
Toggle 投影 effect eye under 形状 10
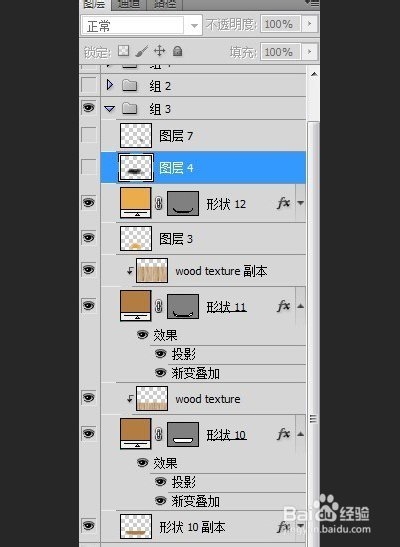click(x=160, y=482)
